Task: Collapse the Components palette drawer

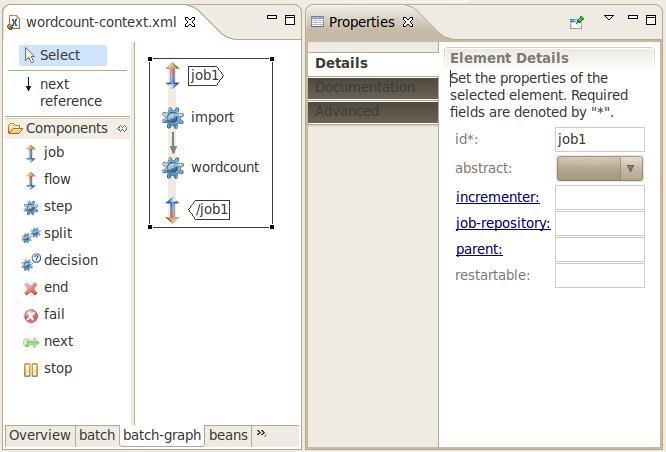Action: (122, 128)
